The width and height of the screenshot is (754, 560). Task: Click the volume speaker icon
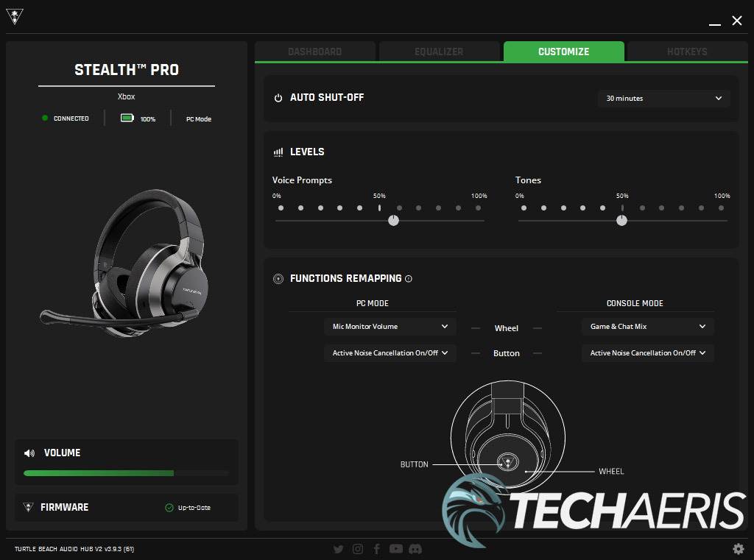[29, 453]
